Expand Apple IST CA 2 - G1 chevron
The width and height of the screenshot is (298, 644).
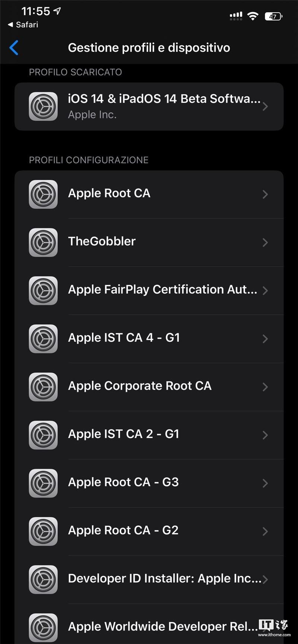(x=265, y=435)
